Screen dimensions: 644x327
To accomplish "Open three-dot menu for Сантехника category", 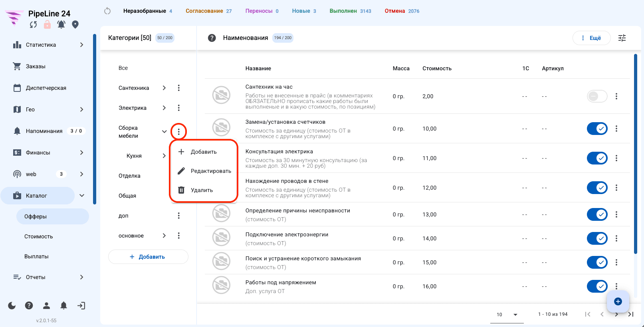I will [178, 88].
